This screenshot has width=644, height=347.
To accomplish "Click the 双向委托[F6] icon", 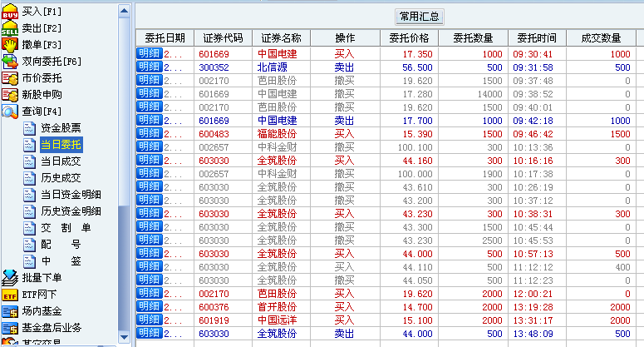I will 10,62.
